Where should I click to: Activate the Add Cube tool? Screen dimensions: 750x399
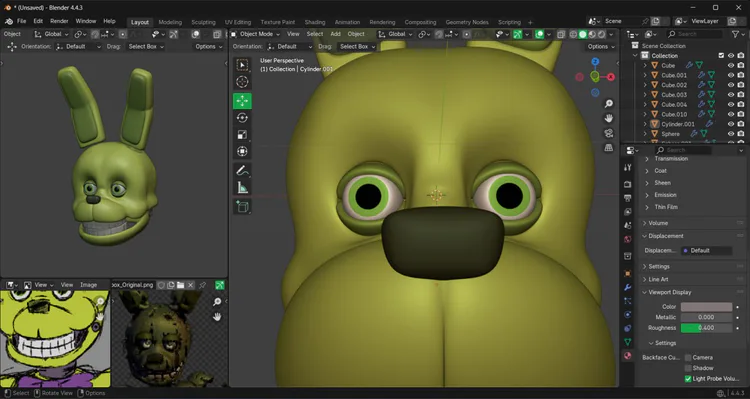243,207
